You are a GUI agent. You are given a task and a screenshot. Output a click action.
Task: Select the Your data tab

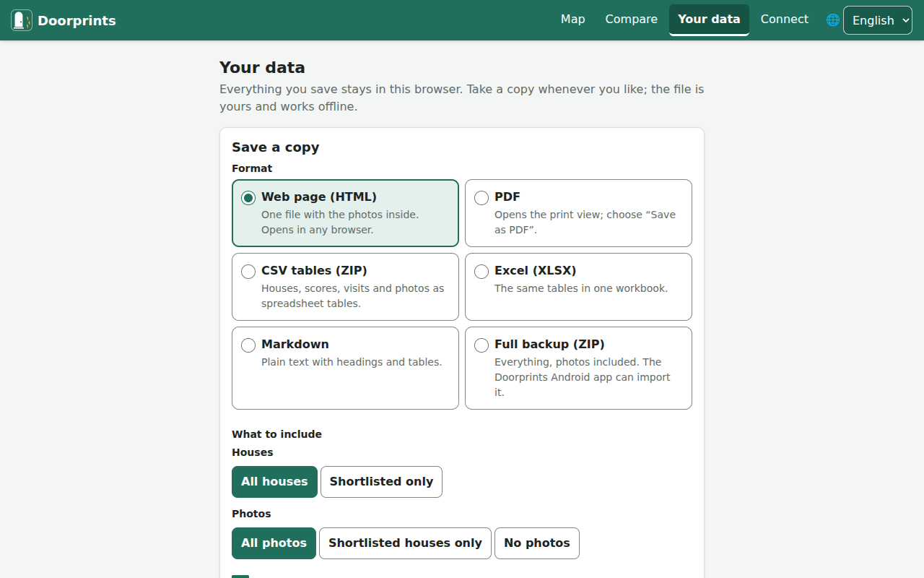(709, 20)
